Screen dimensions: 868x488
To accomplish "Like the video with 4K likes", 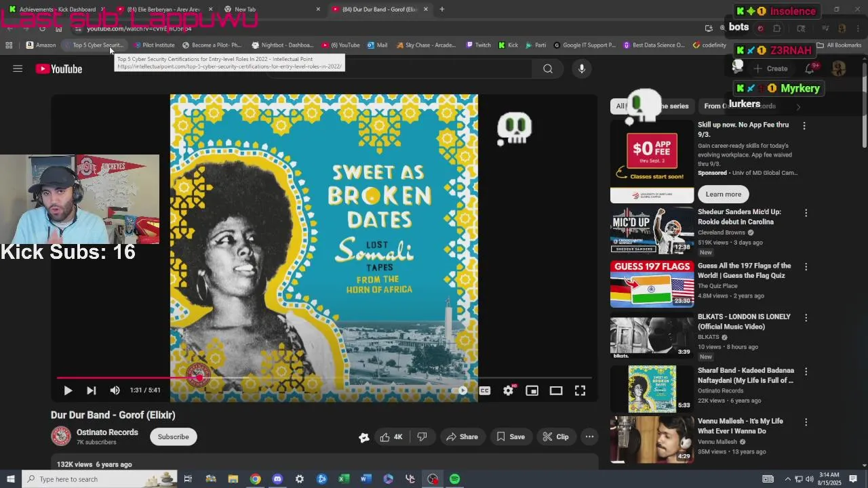I will [x=391, y=436].
